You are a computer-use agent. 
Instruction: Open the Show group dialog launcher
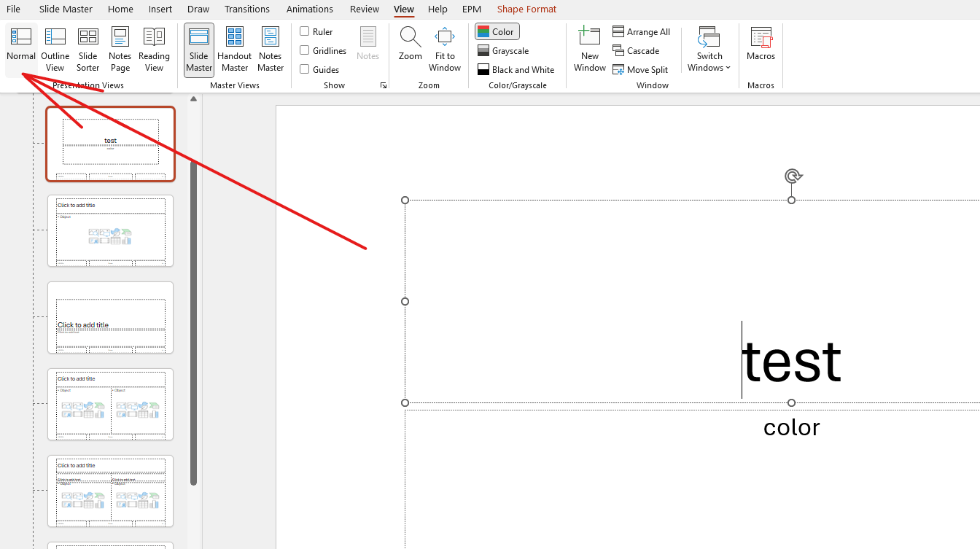tap(384, 85)
